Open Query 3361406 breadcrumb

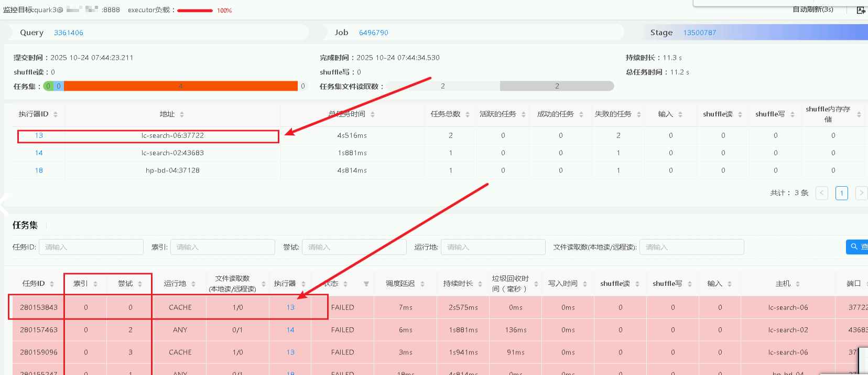click(x=69, y=33)
